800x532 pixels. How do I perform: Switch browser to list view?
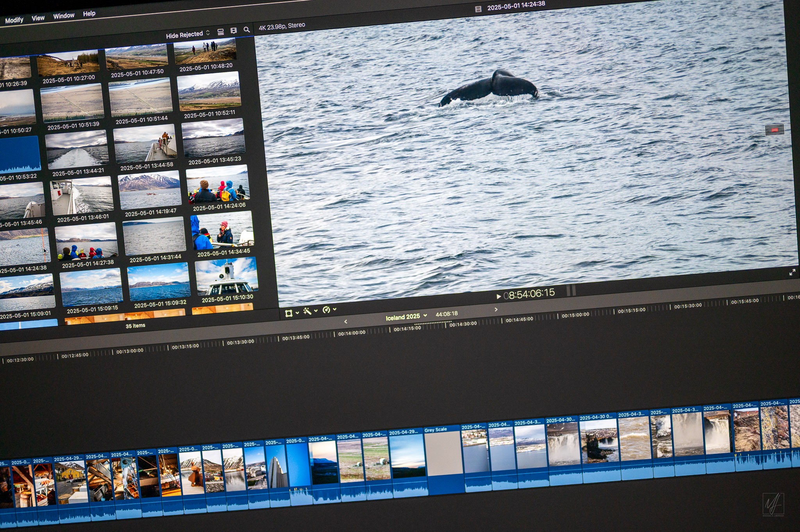[221, 32]
